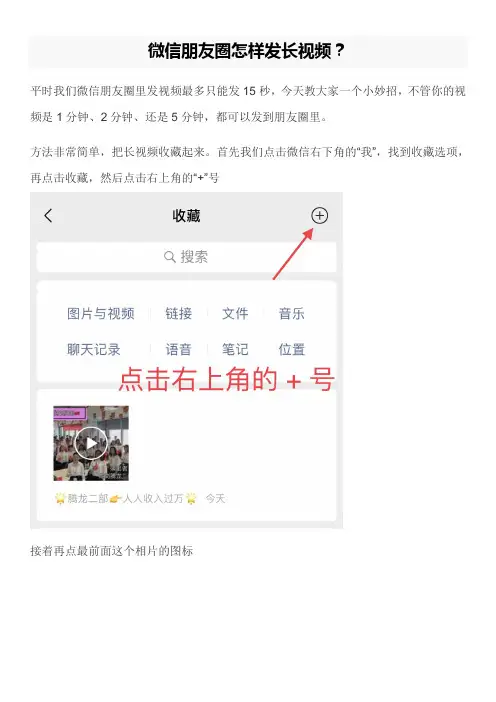Tap the plus icon in Favorites header
Screen dimensions: 496x702
(319, 216)
